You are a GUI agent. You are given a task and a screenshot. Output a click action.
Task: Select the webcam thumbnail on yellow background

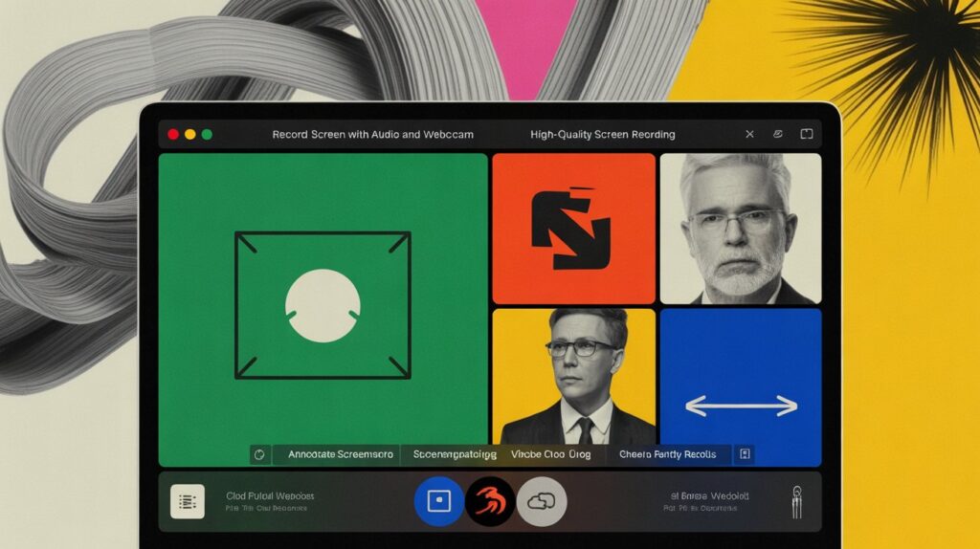573,377
